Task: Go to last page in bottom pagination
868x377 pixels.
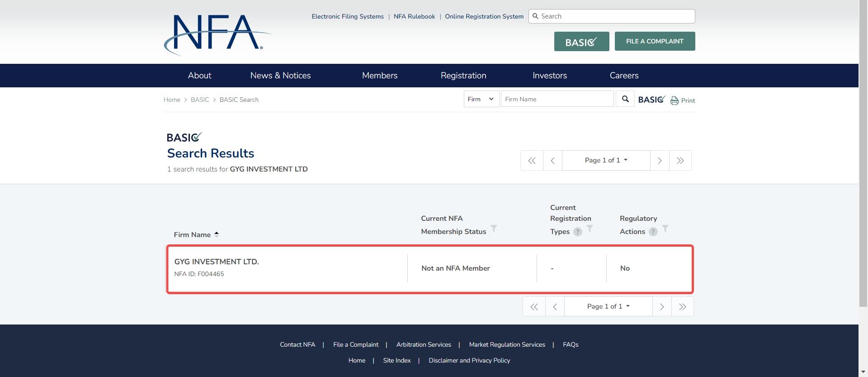Action: pos(683,307)
